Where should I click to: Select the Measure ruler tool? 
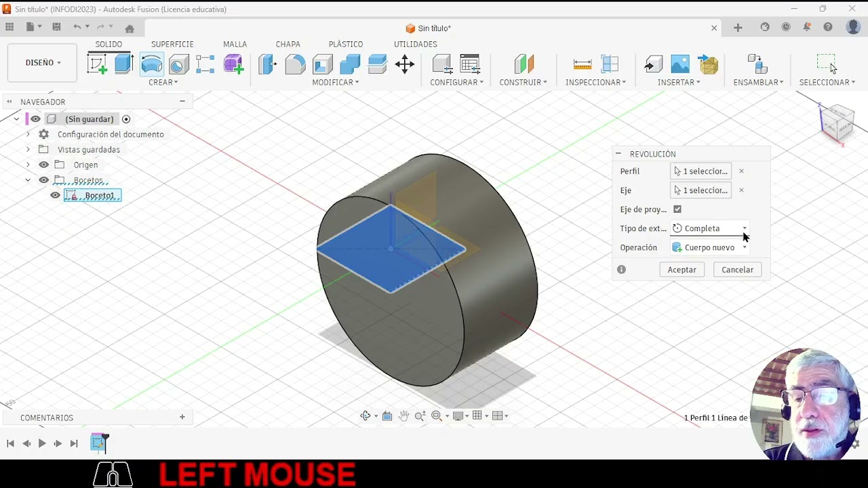[583, 64]
